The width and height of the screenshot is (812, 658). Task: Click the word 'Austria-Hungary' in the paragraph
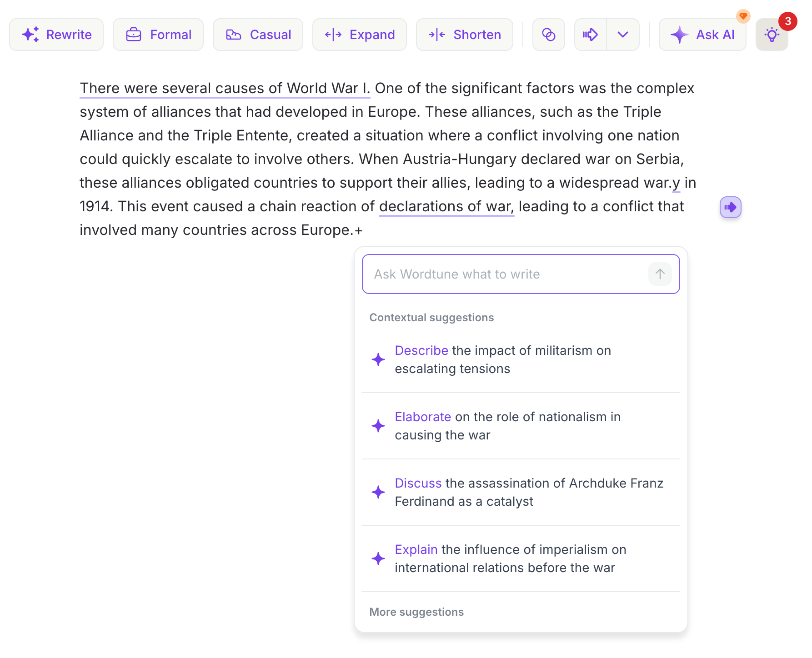click(x=460, y=159)
